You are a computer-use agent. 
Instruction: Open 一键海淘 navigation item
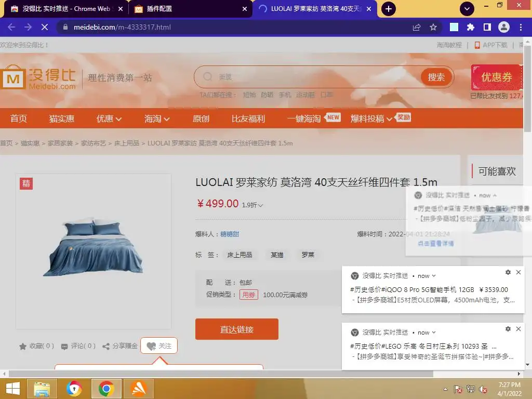click(x=304, y=118)
